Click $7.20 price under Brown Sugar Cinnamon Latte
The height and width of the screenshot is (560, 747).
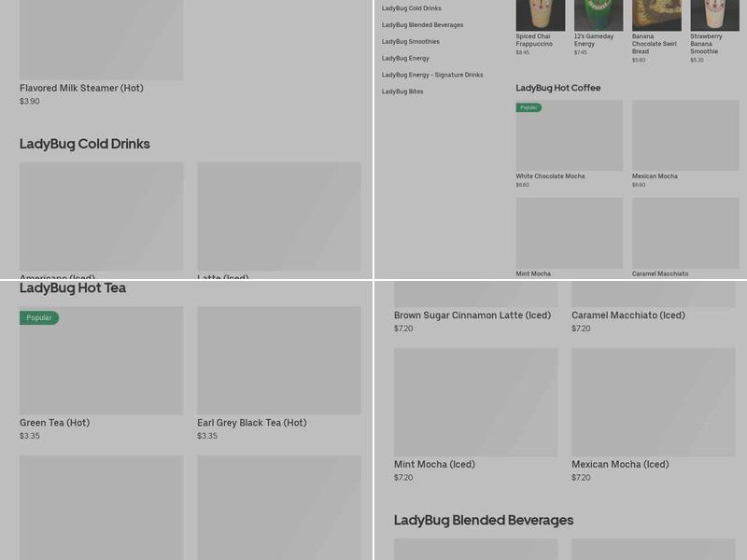click(x=403, y=329)
